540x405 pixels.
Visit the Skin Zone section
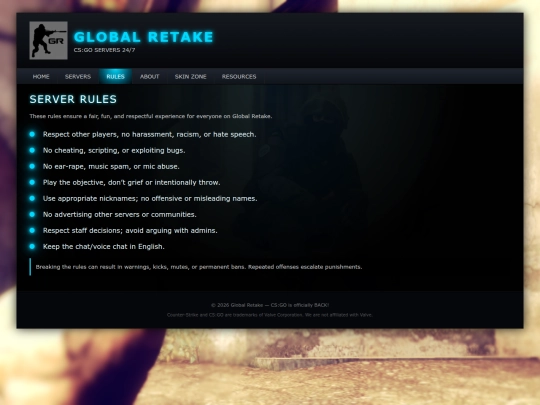point(190,76)
